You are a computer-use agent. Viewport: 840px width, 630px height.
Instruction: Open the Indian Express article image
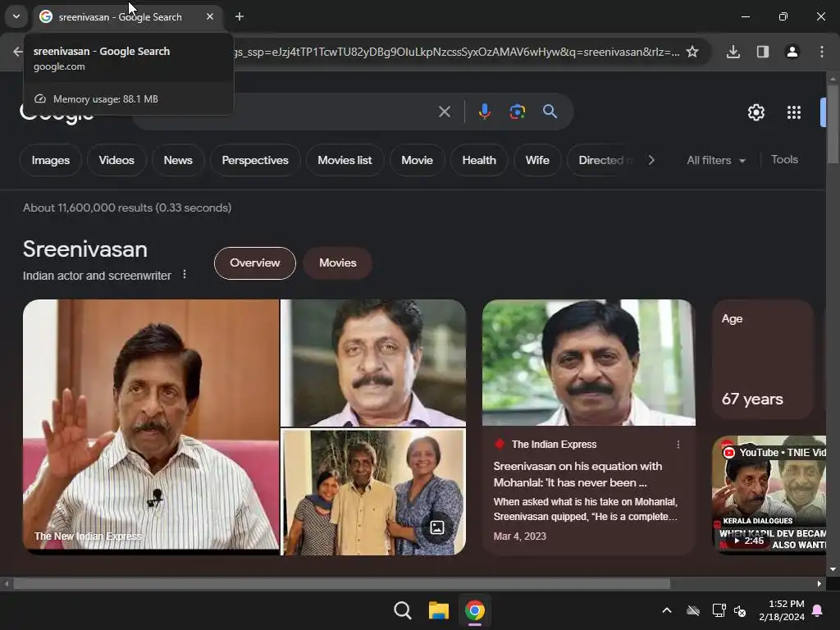(x=589, y=363)
